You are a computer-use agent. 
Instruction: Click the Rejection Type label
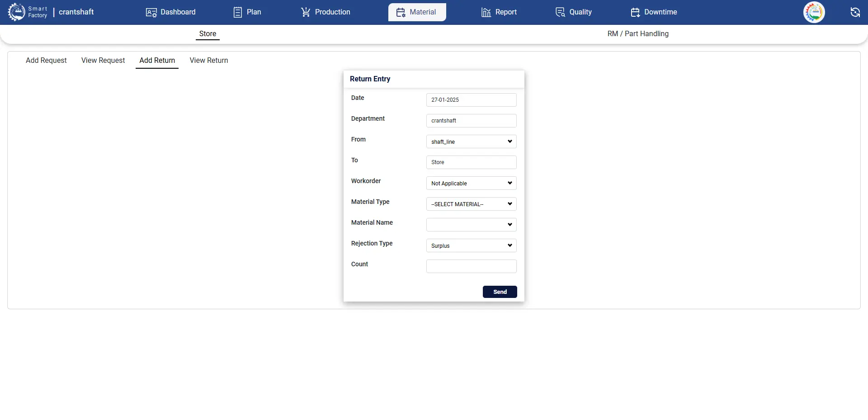(x=372, y=244)
